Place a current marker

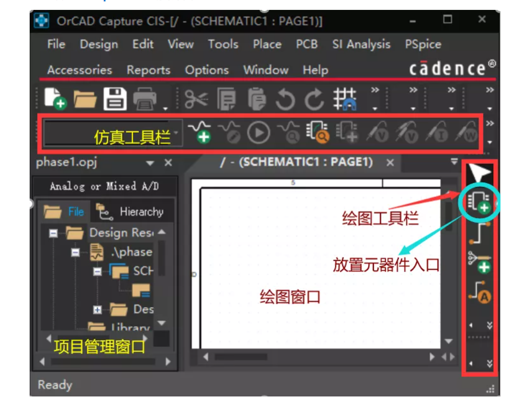click(437, 132)
